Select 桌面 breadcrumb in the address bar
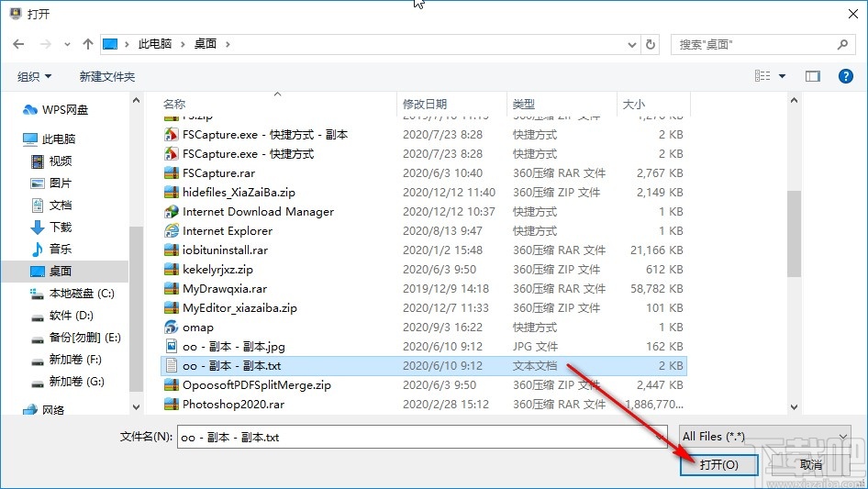The height and width of the screenshot is (489, 868). pyautogui.click(x=205, y=44)
